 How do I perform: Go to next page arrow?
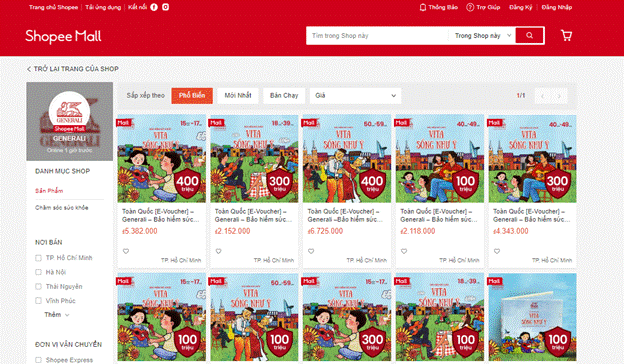pos(559,96)
